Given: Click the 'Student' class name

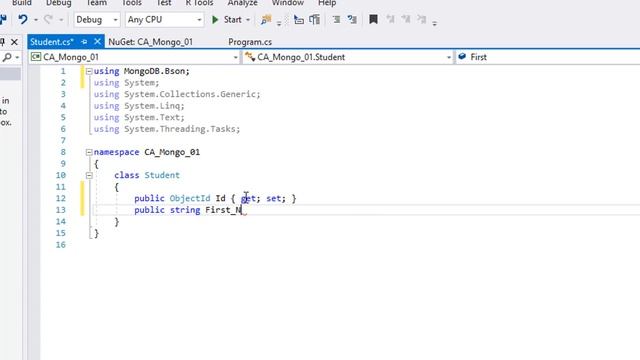Looking at the screenshot, I should click(162, 175).
